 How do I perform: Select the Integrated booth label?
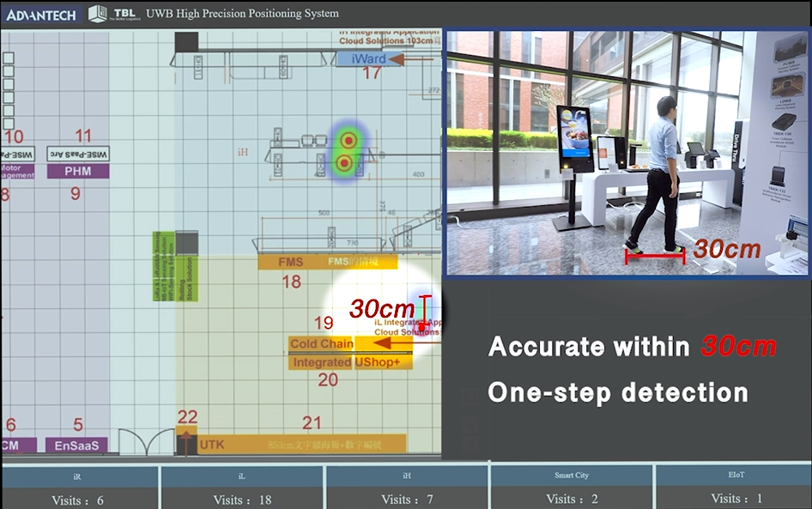(x=322, y=362)
